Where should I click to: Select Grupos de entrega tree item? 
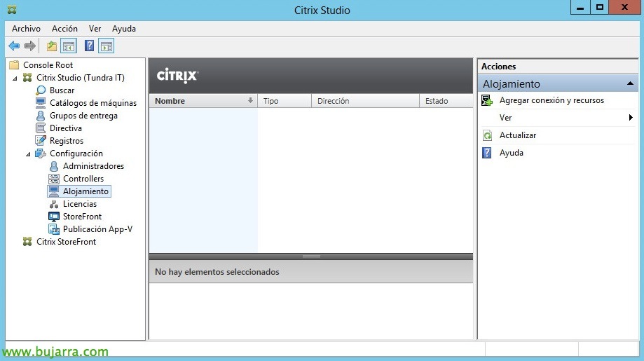point(83,116)
